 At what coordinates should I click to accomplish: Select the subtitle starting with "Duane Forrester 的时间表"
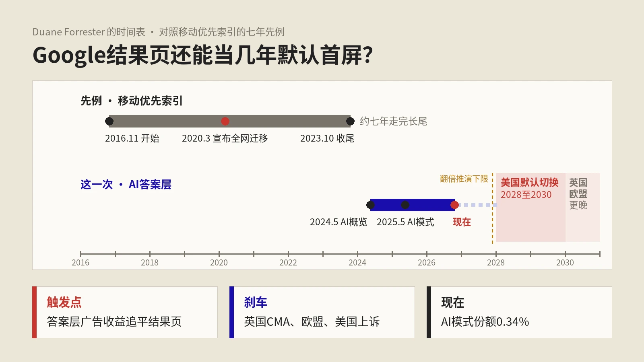[x=159, y=32]
